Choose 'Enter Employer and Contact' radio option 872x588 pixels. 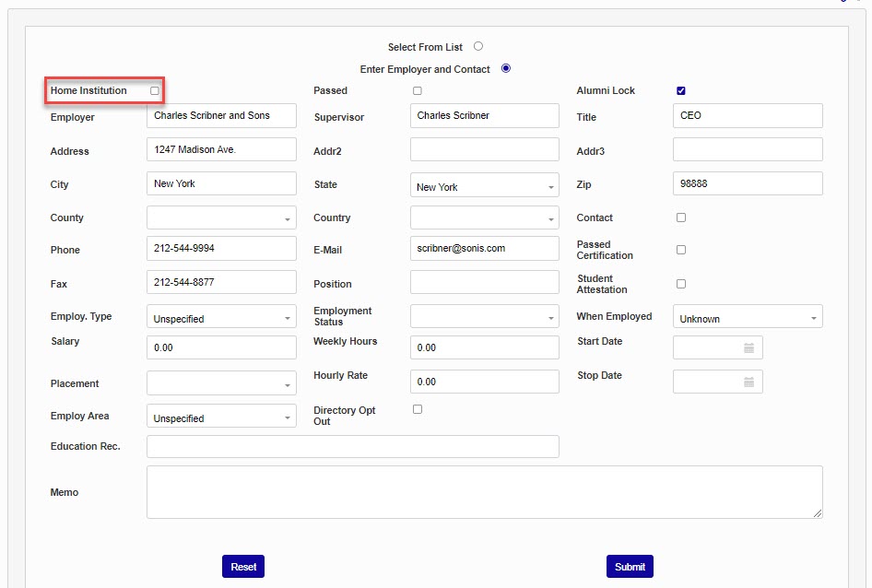pyautogui.click(x=505, y=68)
